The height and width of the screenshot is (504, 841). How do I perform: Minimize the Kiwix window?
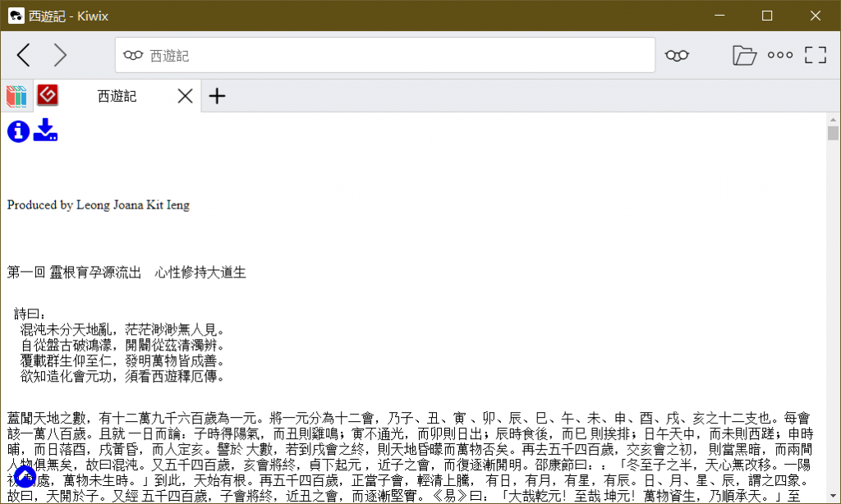(719, 16)
